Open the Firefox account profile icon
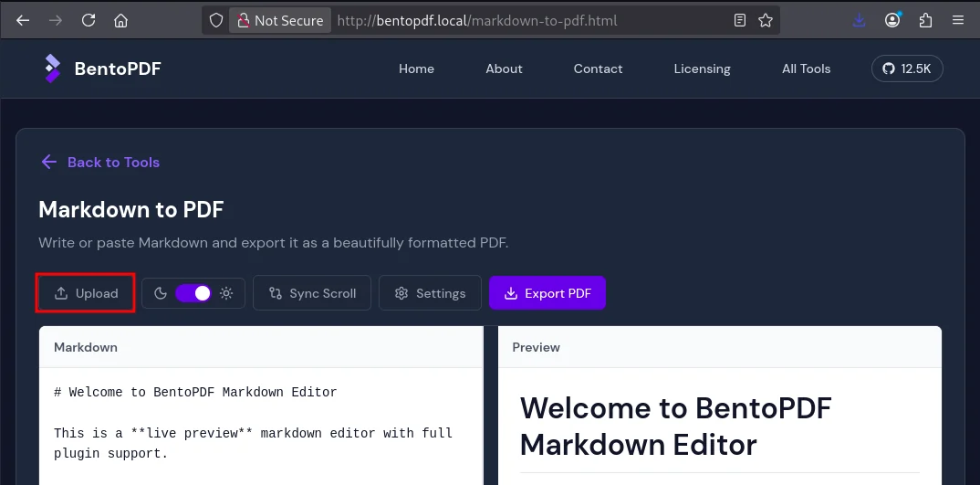This screenshot has width=980, height=485. [892, 21]
